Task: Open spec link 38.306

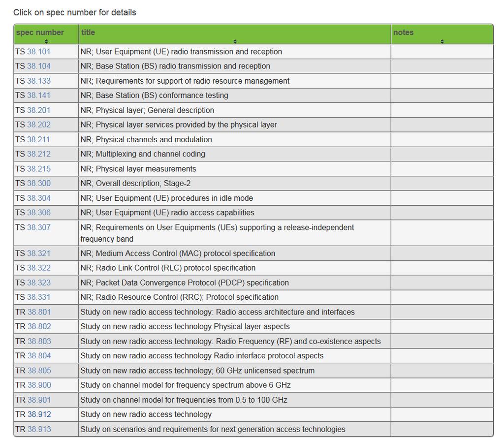Action: [38, 212]
